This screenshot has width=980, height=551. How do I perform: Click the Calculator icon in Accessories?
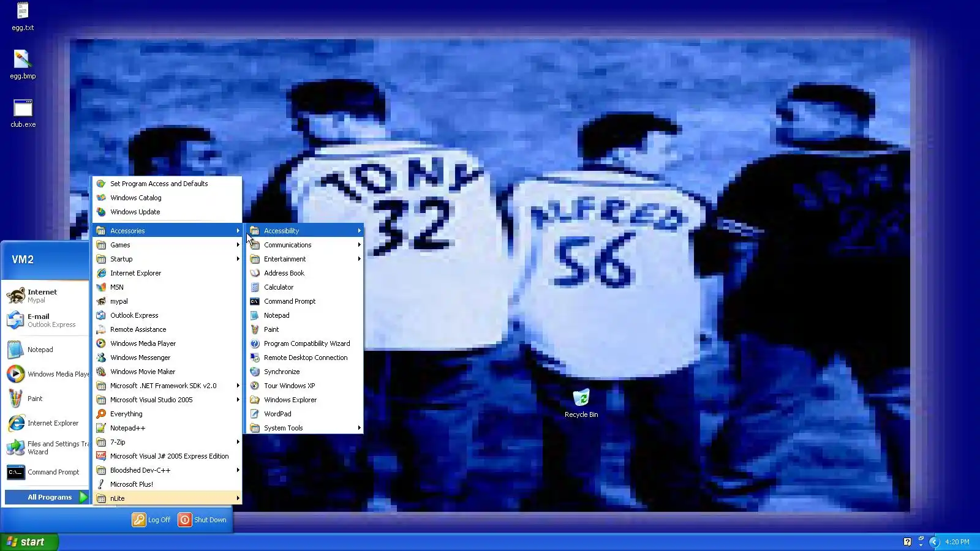pyautogui.click(x=255, y=287)
